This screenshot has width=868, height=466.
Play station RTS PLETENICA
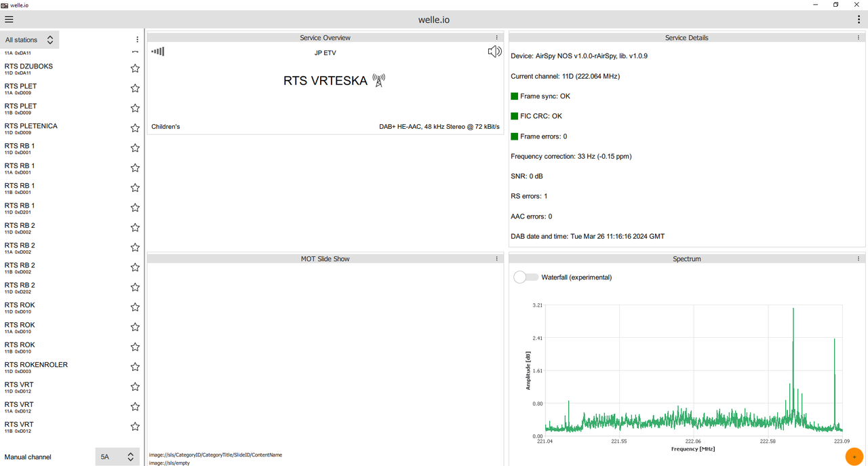coord(31,126)
